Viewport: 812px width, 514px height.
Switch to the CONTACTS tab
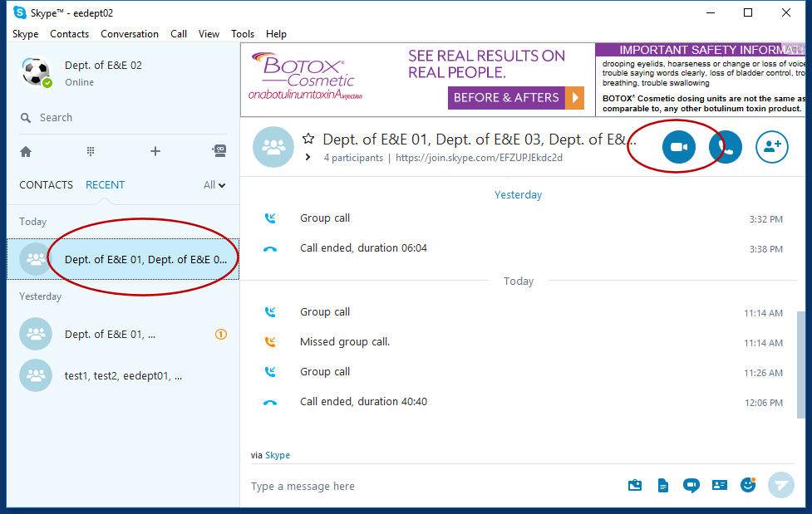46,185
